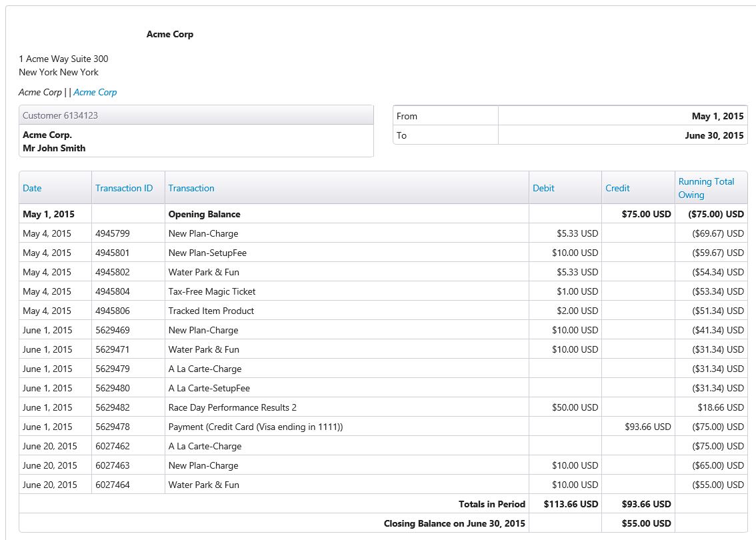The image size is (756, 540).
Task: Click the Tracked Item Product transaction
Action: coord(211,311)
